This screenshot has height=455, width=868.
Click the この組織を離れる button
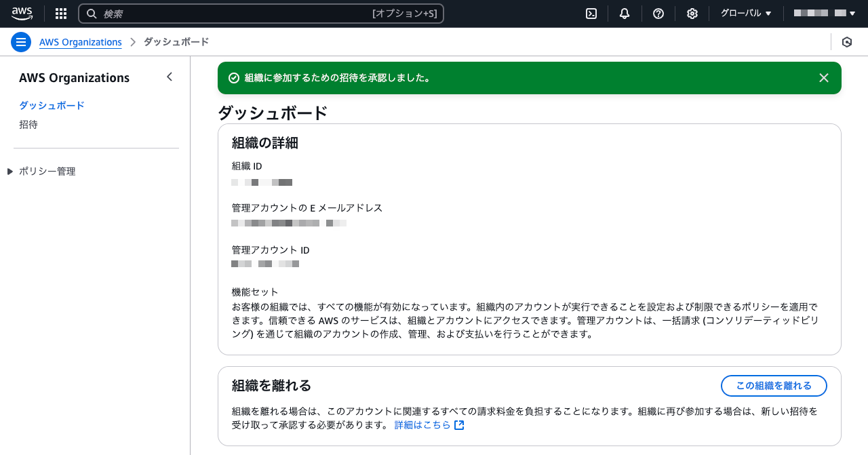(x=774, y=386)
